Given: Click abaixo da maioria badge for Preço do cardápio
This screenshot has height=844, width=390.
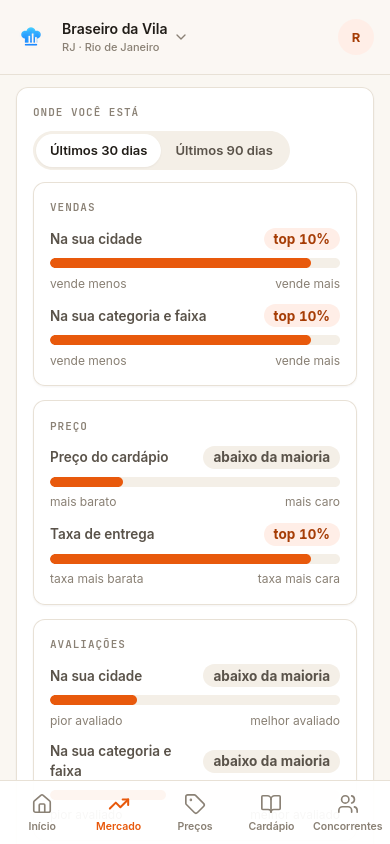Looking at the screenshot, I should pos(271,458).
